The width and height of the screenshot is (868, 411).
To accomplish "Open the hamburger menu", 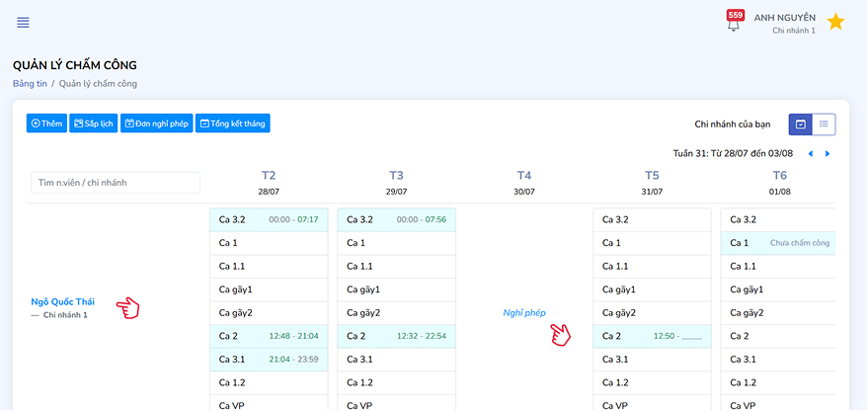I will click(x=23, y=23).
